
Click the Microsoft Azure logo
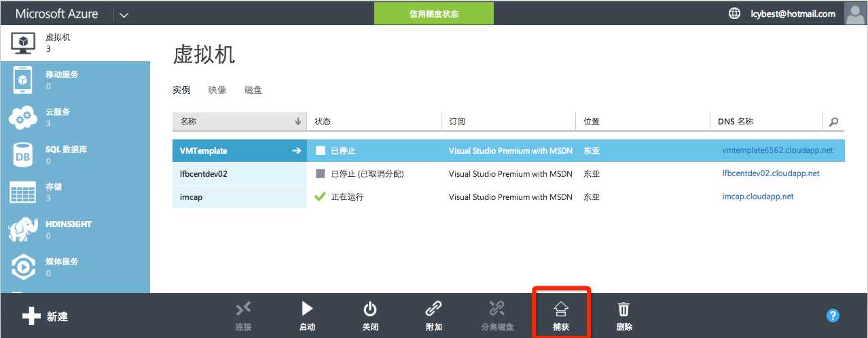point(57,14)
